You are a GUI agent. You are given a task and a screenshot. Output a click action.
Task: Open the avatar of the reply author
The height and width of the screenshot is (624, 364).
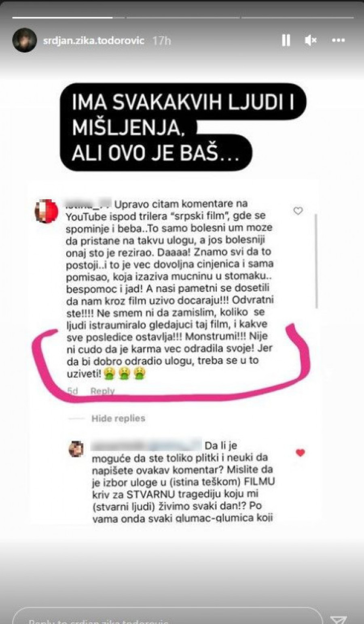pos(76,449)
